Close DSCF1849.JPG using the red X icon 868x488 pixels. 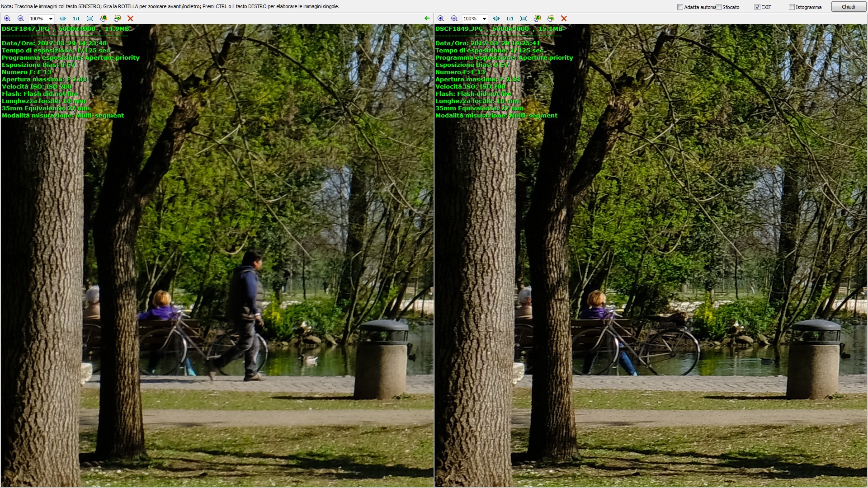pyautogui.click(x=564, y=19)
